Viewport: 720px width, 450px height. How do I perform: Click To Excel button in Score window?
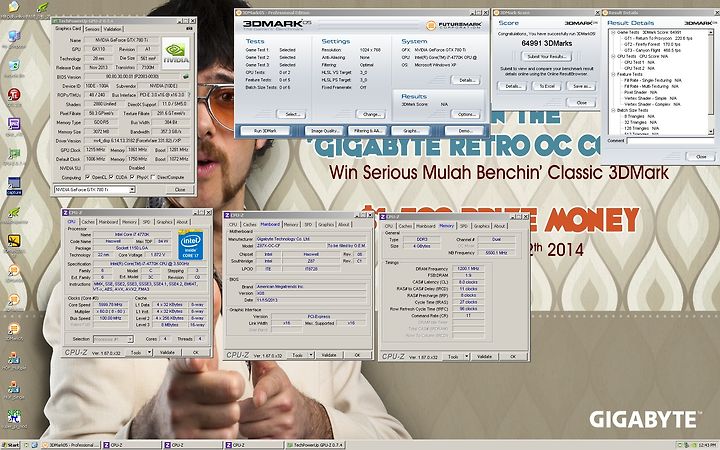click(x=546, y=86)
